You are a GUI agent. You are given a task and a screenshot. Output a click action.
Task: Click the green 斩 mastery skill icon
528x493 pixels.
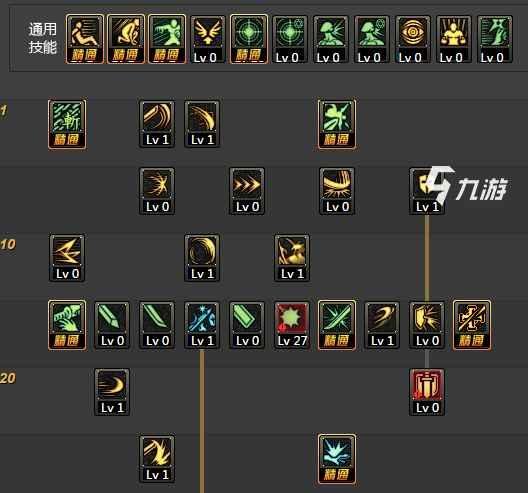coord(67,124)
